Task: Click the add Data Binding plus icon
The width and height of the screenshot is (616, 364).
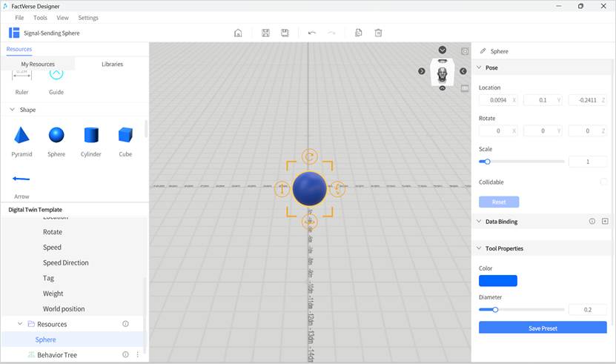Action: [x=605, y=222]
